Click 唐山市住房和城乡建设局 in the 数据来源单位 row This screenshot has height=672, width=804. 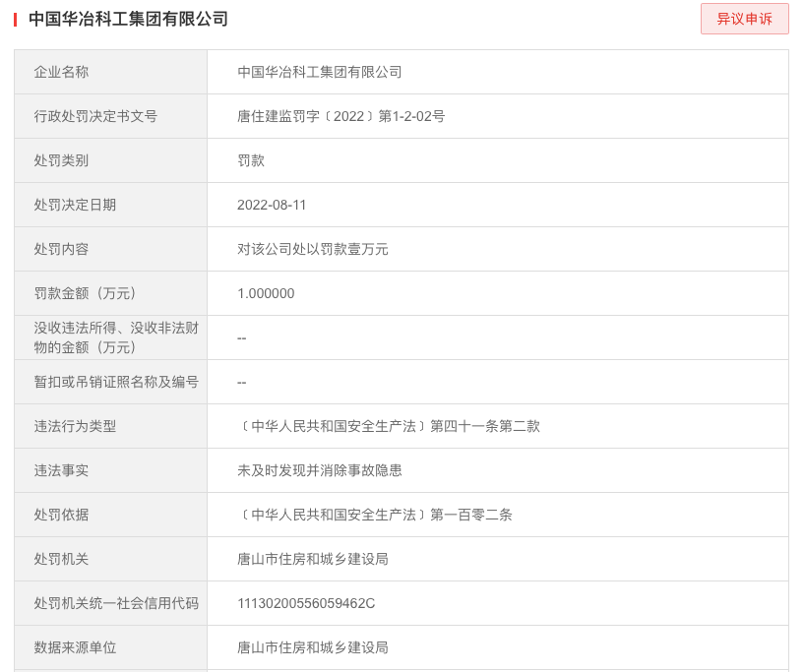tap(313, 647)
